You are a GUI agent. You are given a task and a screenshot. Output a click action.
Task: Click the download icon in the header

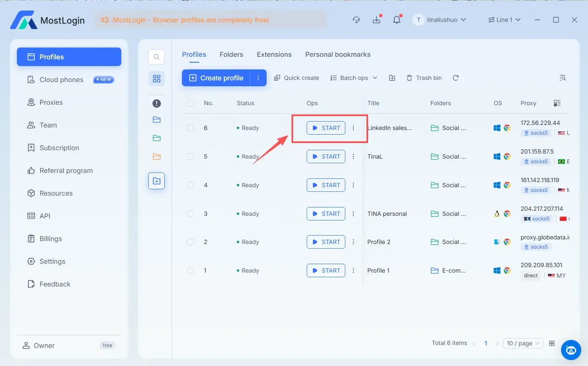(377, 20)
